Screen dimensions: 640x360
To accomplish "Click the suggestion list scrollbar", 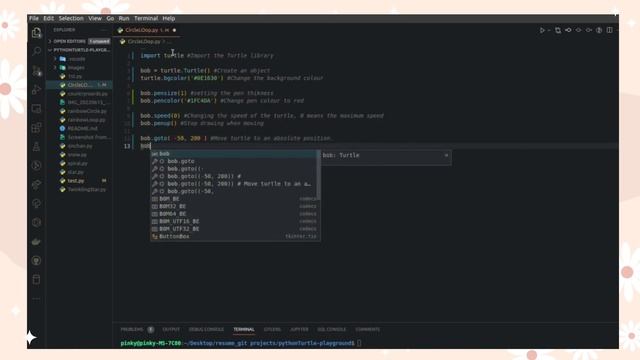I will pos(318,176).
